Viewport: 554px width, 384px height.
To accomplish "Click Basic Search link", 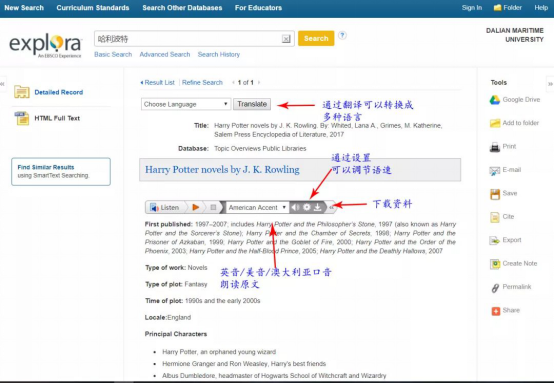I will pyautogui.click(x=113, y=54).
